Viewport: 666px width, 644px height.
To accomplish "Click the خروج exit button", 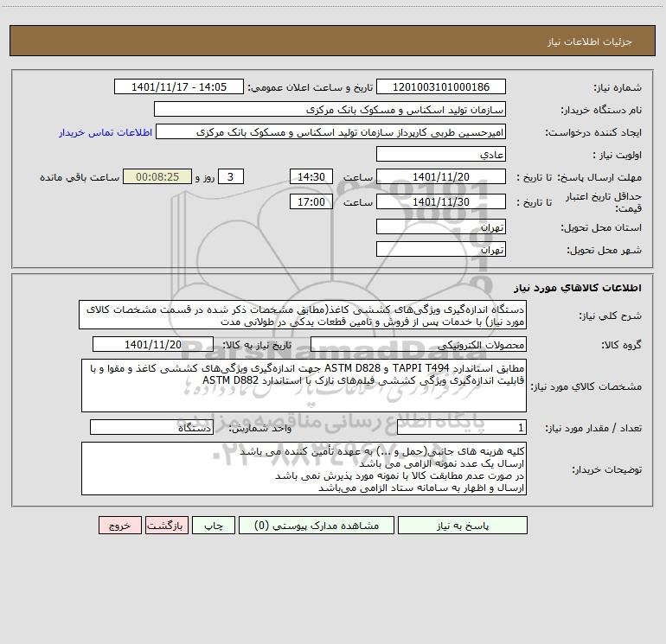I will (119, 525).
